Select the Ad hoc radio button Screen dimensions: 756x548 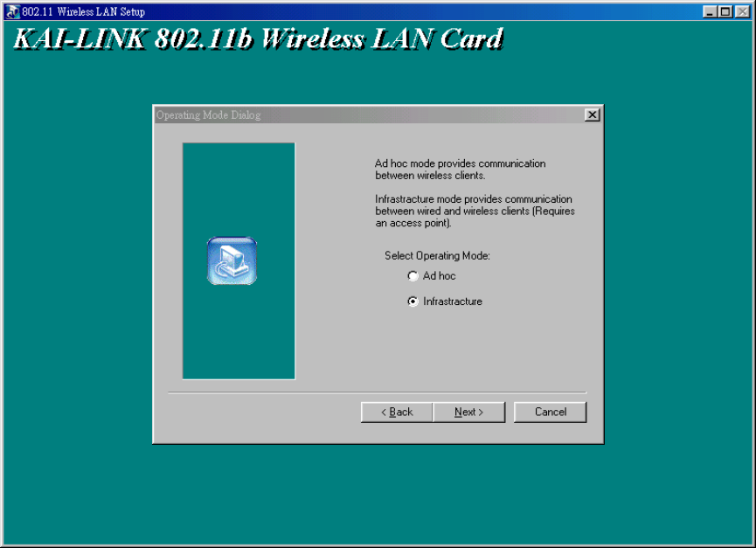coord(413,276)
